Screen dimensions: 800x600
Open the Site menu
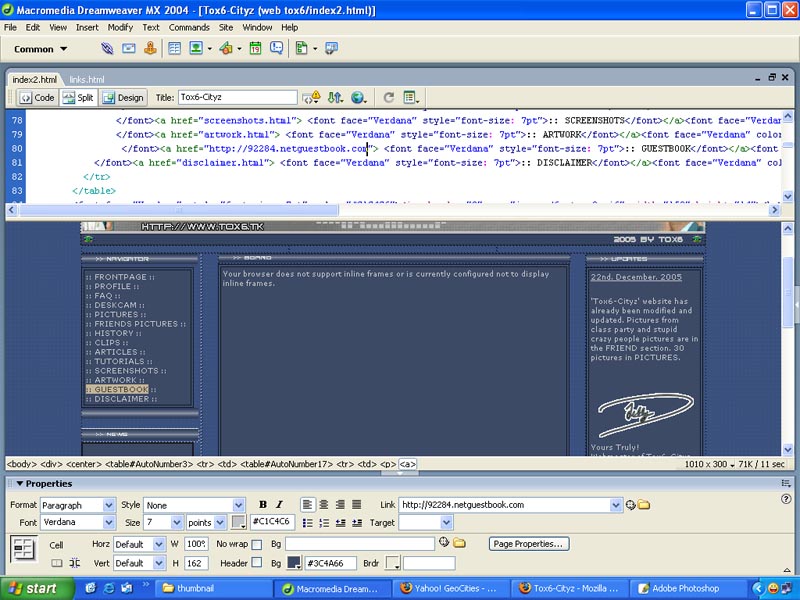(226, 28)
